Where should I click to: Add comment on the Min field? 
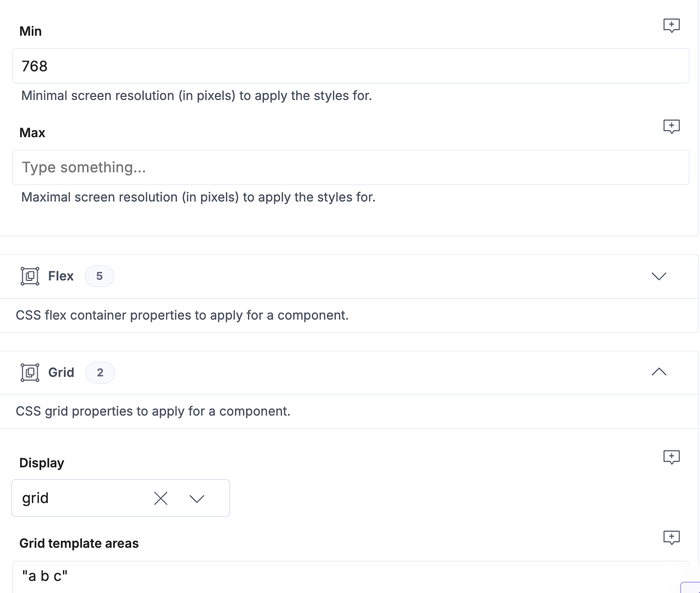point(671,25)
